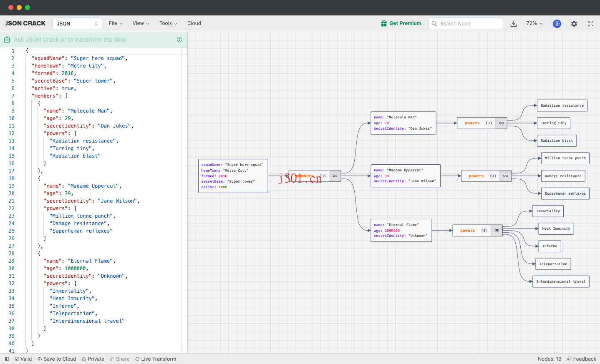Open the View menu
600x364 pixels.
point(140,23)
